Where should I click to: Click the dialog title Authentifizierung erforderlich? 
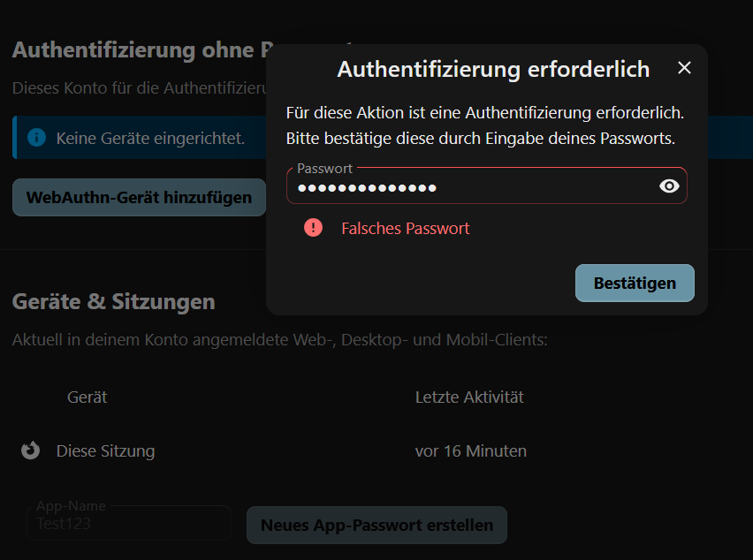(x=493, y=69)
